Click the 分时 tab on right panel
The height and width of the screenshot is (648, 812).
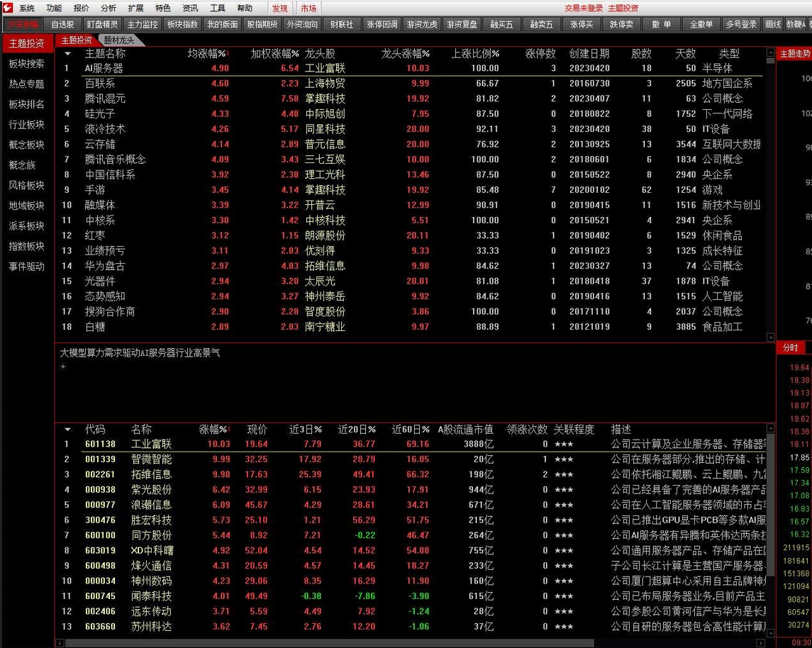(791, 348)
